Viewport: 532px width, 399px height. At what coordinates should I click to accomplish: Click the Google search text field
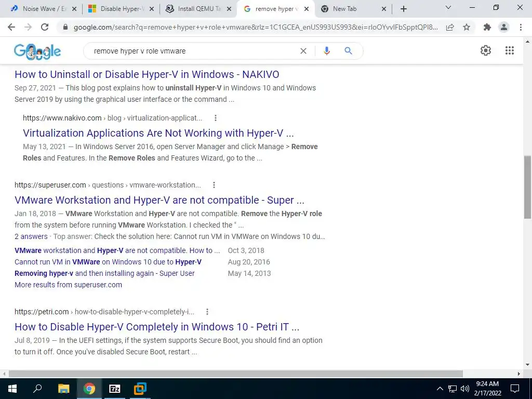193,51
